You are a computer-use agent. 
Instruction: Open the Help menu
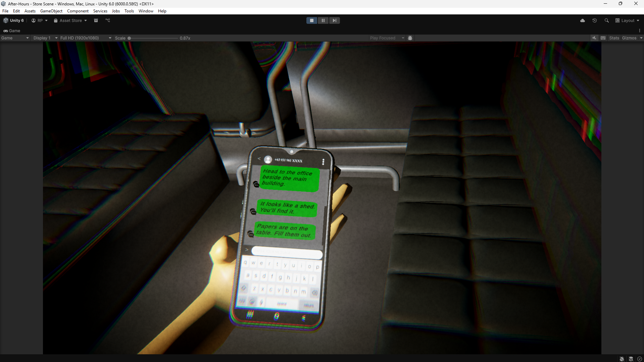(x=162, y=11)
